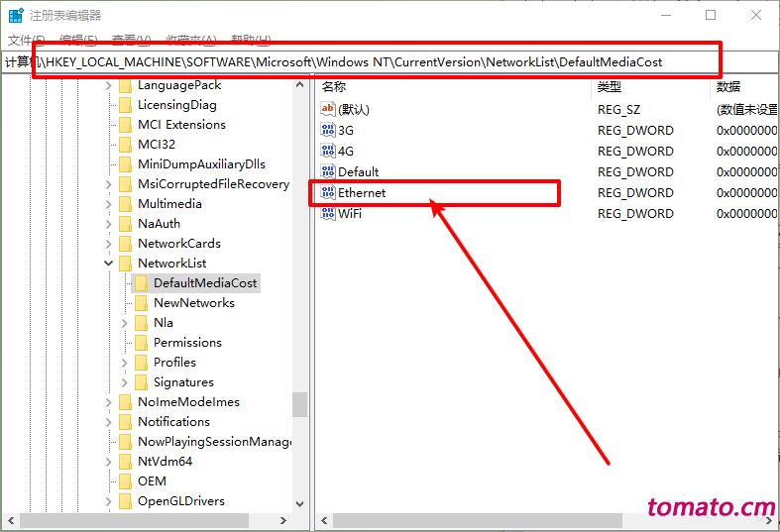
Task: Click the Permissions folder icon
Action: (x=142, y=343)
